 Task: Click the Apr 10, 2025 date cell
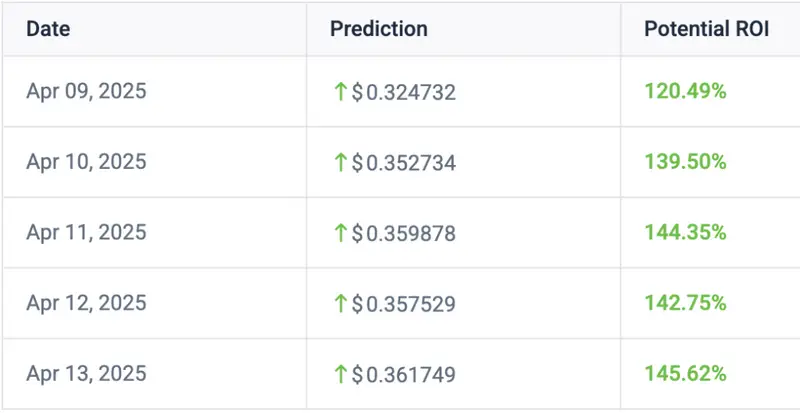tap(86, 162)
